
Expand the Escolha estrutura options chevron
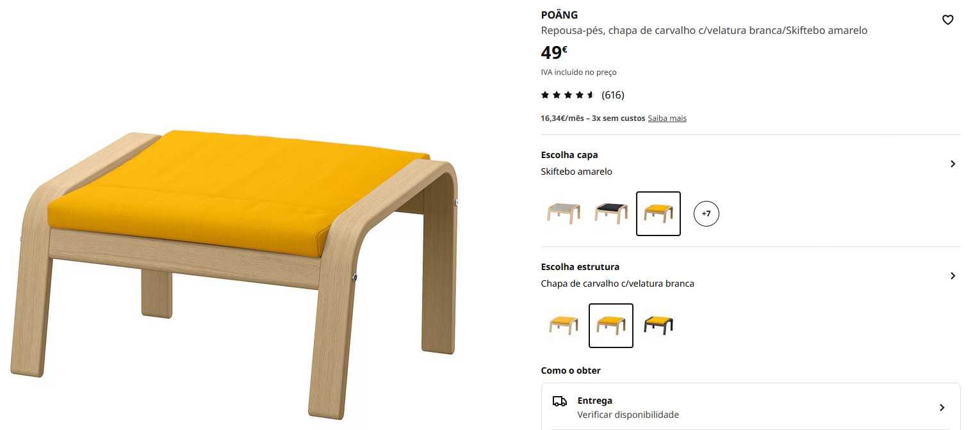(x=952, y=276)
